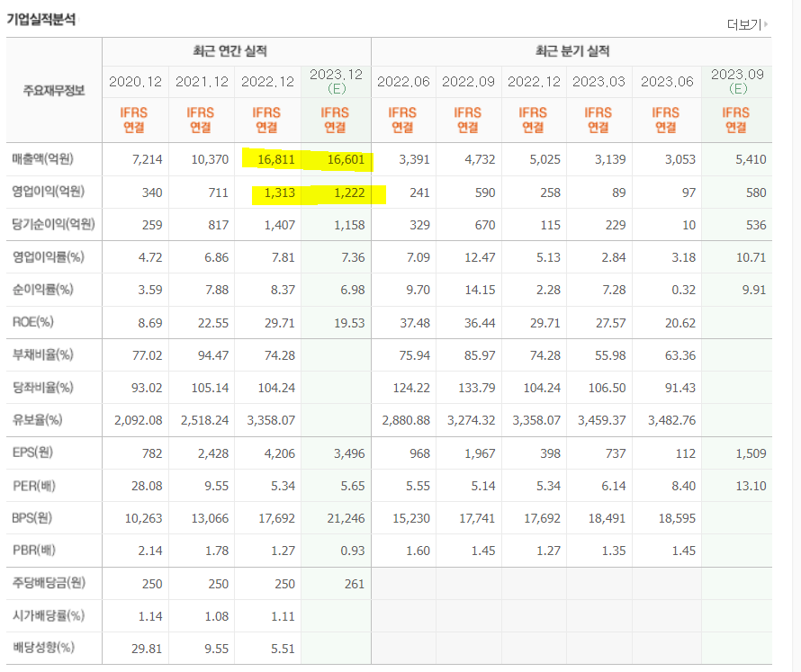
Task: Click reserve ratio value 2,092.08
Action: (139, 420)
